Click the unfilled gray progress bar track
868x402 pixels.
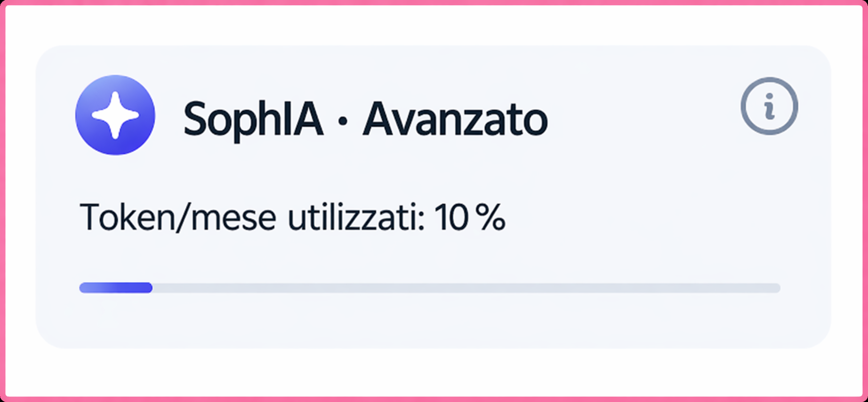[x=466, y=287]
